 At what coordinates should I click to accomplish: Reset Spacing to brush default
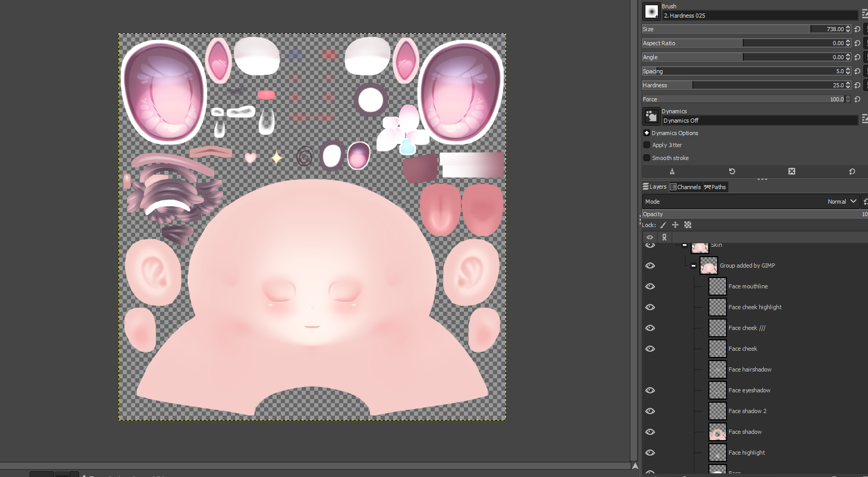858,71
